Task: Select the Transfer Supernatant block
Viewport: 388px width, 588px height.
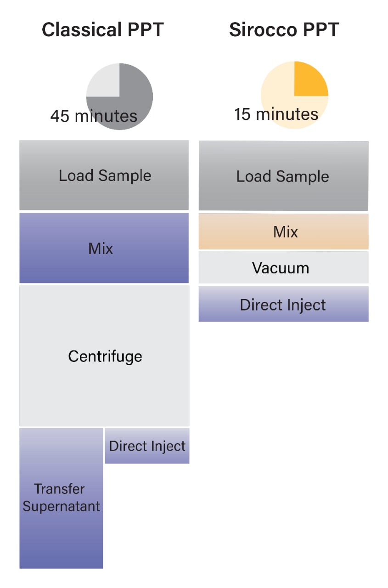Action: point(61,498)
